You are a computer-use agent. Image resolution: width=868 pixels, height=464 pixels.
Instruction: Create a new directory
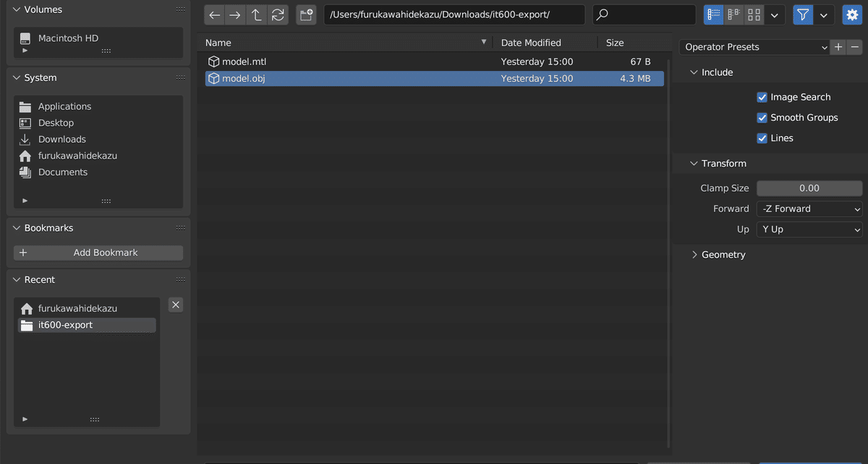[306, 14]
